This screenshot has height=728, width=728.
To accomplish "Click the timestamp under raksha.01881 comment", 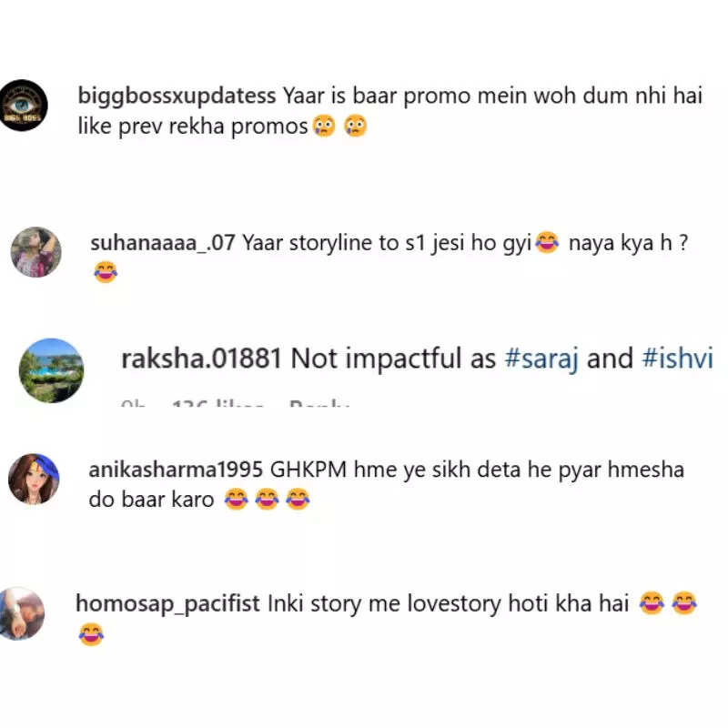I will pos(132,403).
